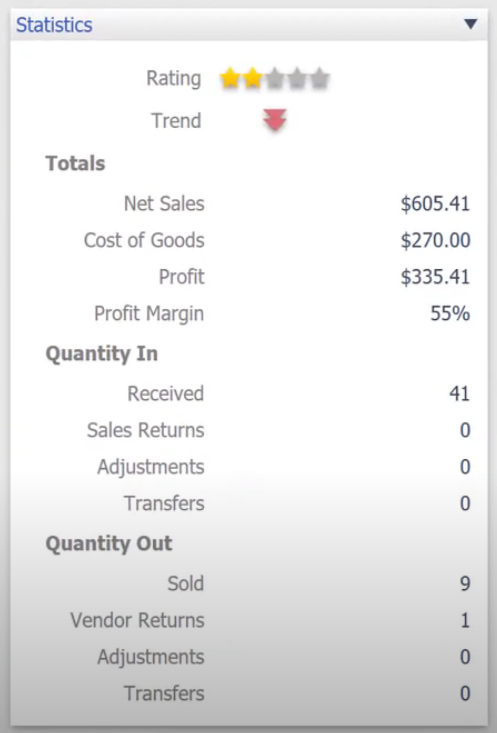Click the red downward Trend icon
This screenshot has width=497, height=733.
point(275,120)
